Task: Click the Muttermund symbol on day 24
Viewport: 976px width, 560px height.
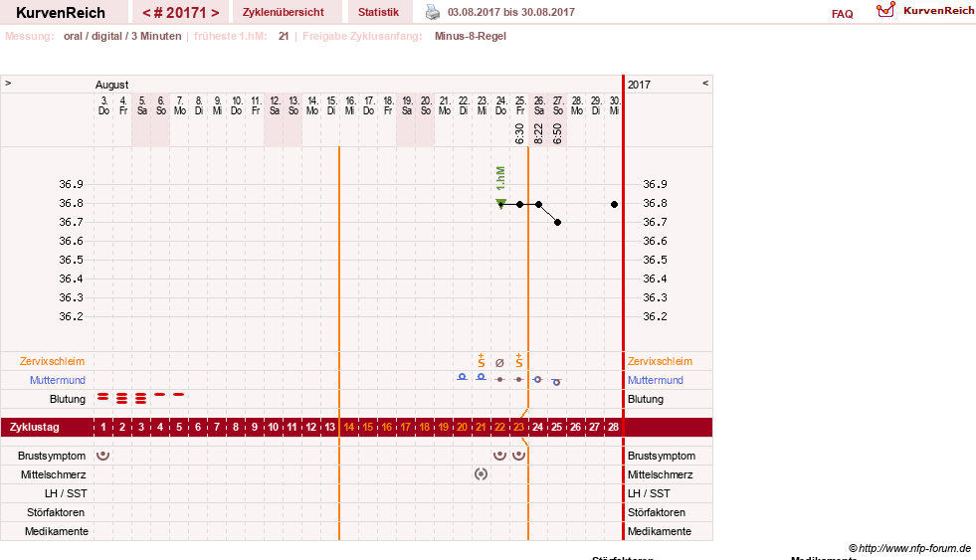Action: pyautogui.click(x=538, y=379)
